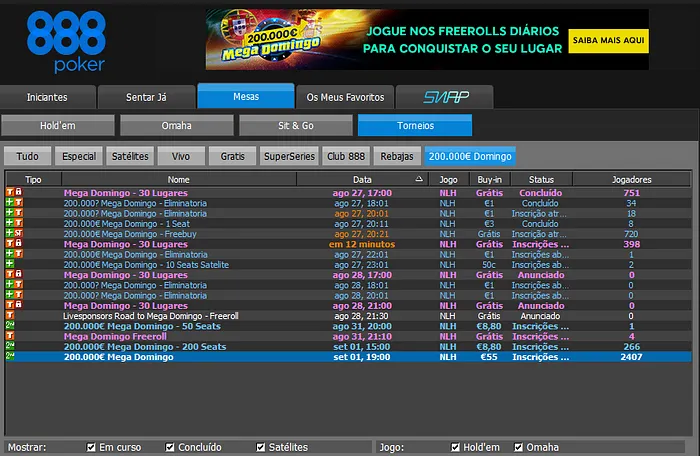Select Livesponsors Road to Mega Domingo Freeroll

tap(348, 316)
